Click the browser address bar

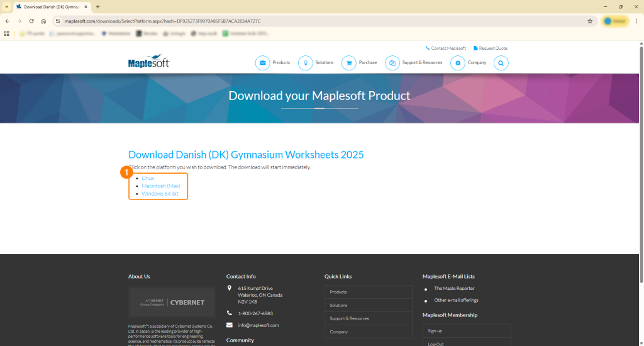point(314,21)
